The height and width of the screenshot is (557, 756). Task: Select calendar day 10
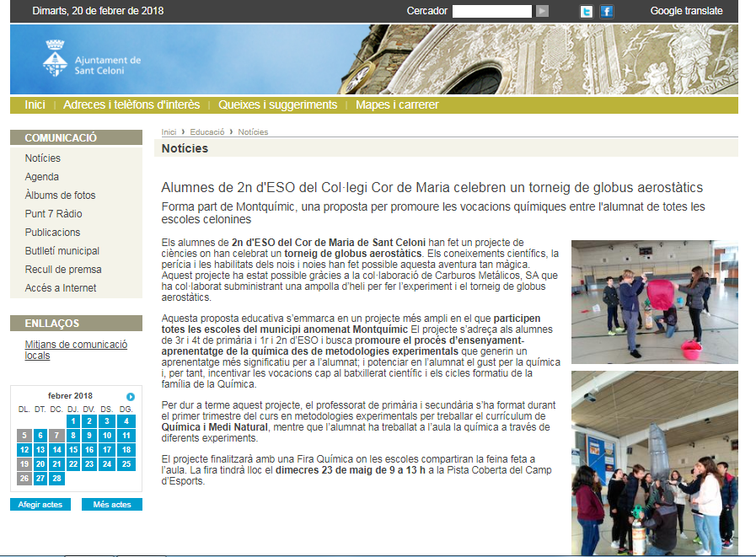point(107,436)
